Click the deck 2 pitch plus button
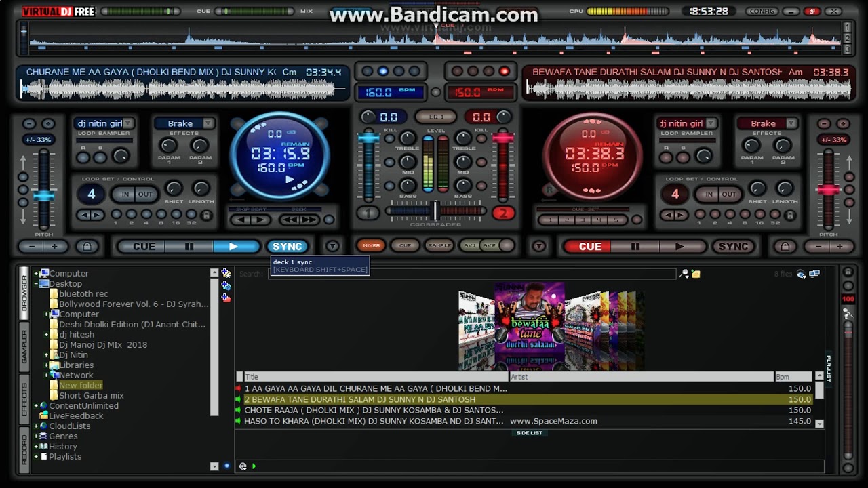Viewport: 868px width, 488px height. [x=840, y=247]
